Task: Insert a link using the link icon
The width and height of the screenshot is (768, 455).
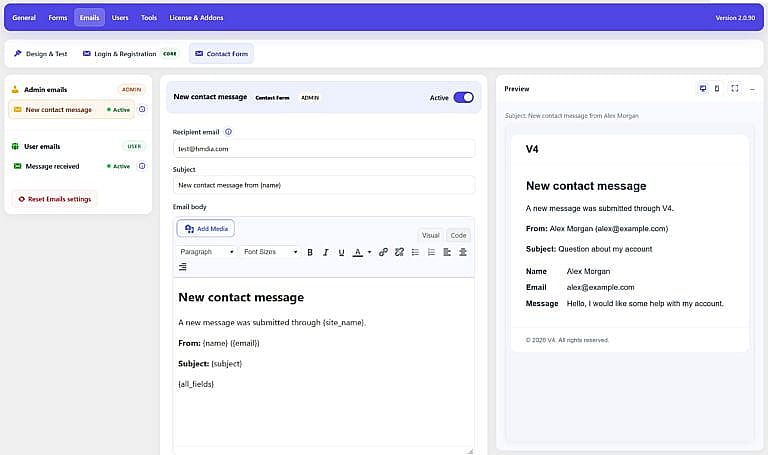Action: point(384,252)
